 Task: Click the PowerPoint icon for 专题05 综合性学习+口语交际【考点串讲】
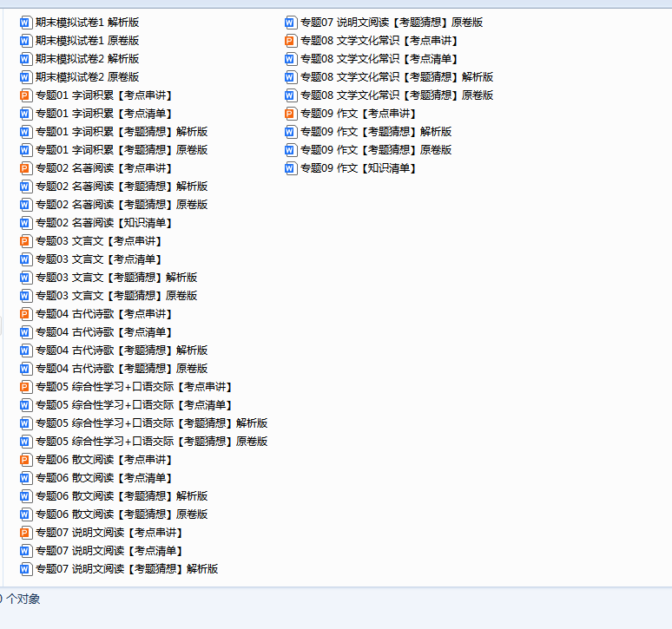[26, 387]
